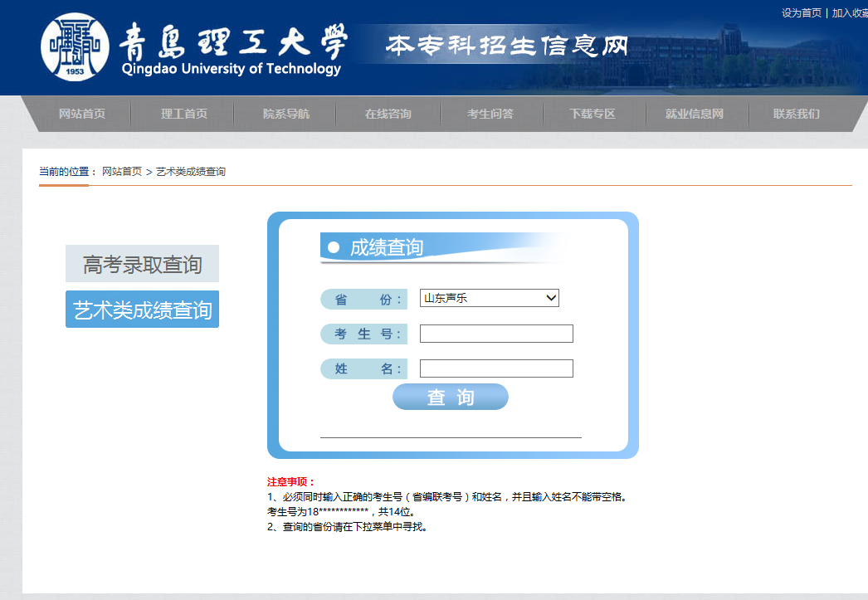Click 联系我们 in the navigation bar
868x600 pixels.
(x=797, y=114)
